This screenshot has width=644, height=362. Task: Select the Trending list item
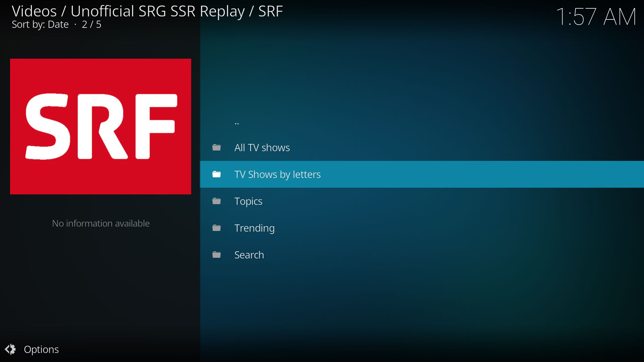click(x=254, y=228)
